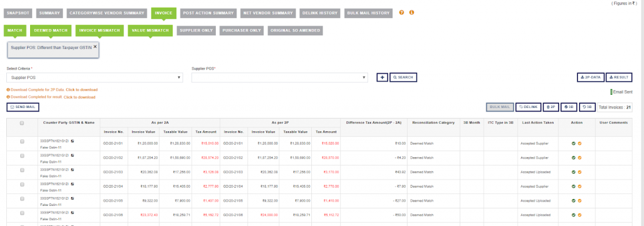This screenshot has width=644, height=226.
Task: Select checkbox for invoice GD/20-21/01 row
Action: pyautogui.click(x=22, y=141)
